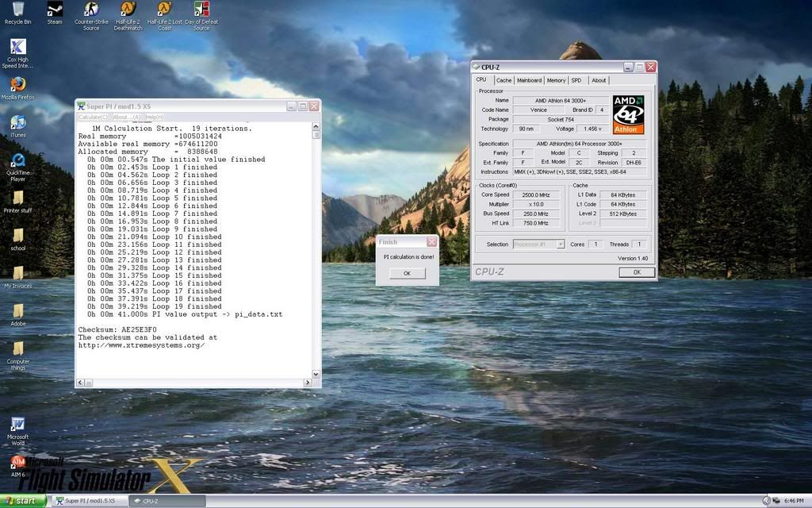Maximize the Super PI window
The width and height of the screenshot is (812, 508).
[302, 106]
